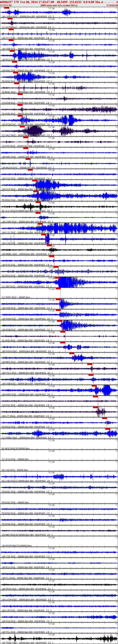The image size is (118, 644).
Task: Click the UW IRON HHZ station label
Action: [x=9, y=589]
